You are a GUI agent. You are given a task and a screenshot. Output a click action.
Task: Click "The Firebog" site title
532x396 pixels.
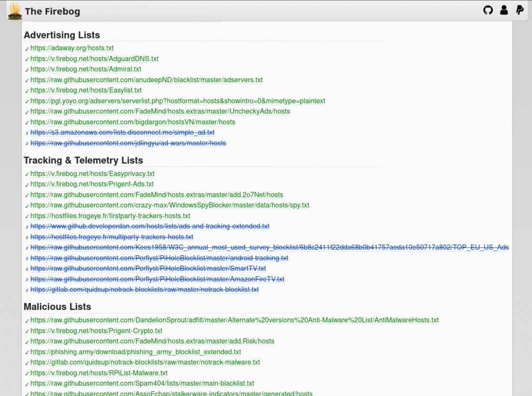[x=52, y=11]
